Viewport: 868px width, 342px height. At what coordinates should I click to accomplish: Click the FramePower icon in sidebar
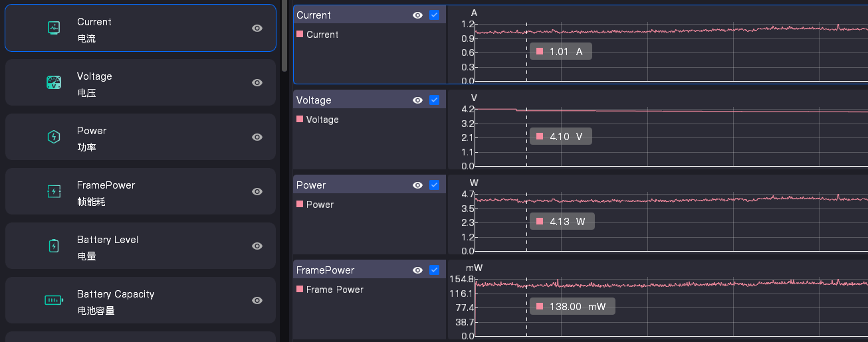54,191
